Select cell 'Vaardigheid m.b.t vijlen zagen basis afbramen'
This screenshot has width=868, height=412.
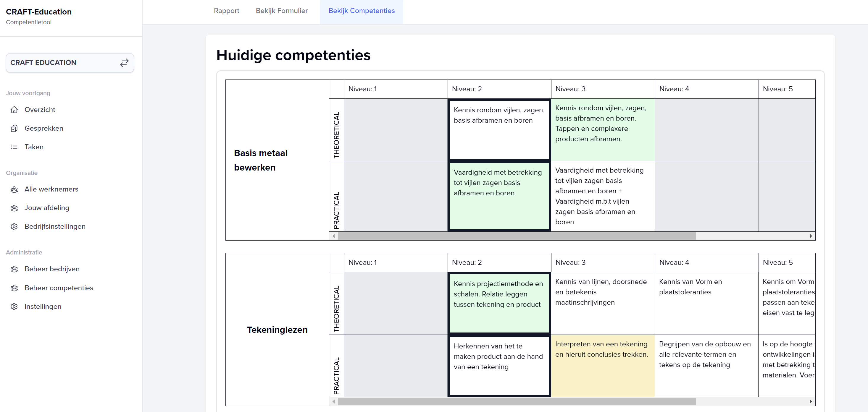point(603,196)
